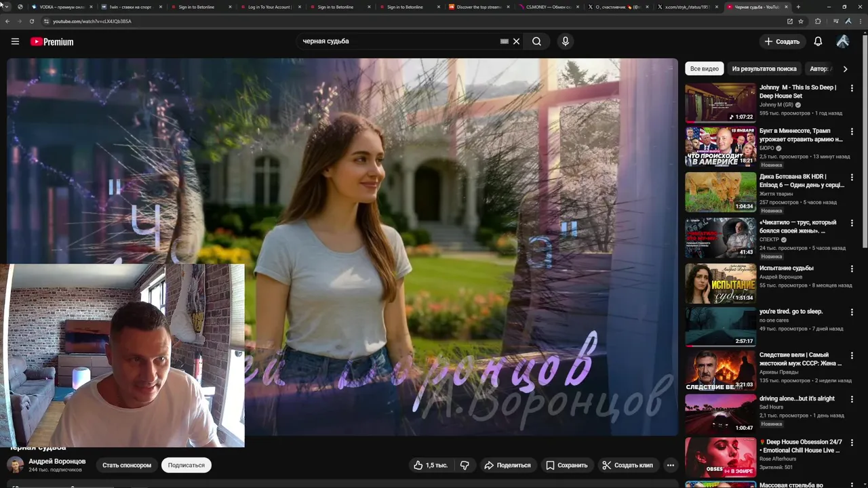Open 'you're tired. go to sleep.' title
The height and width of the screenshot is (488, 868).
[791, 311]
